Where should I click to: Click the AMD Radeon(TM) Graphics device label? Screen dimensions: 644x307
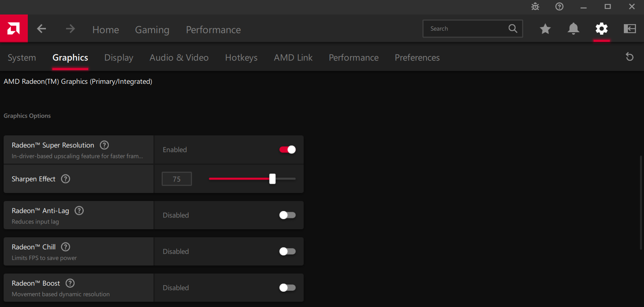tap(78, 81)
